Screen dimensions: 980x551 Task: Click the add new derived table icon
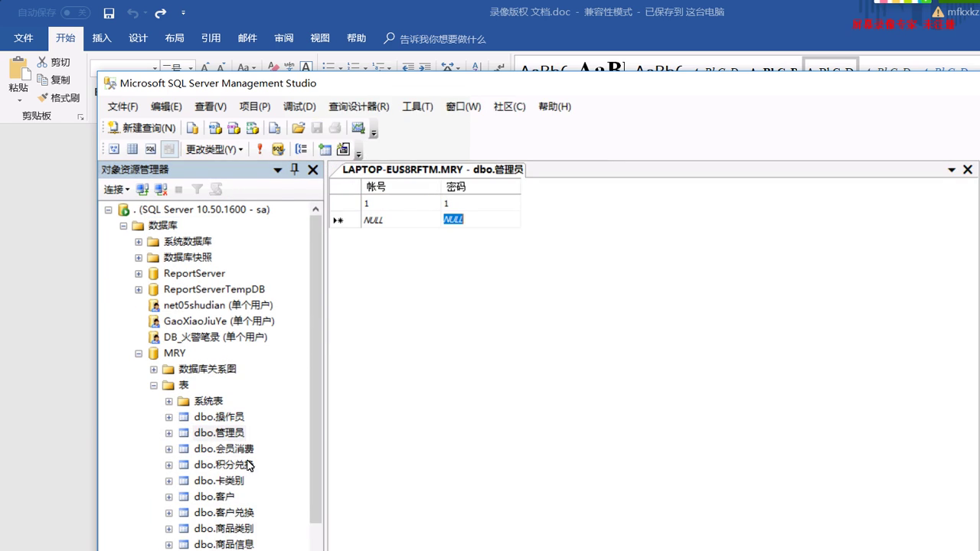(x=343, y=149)
